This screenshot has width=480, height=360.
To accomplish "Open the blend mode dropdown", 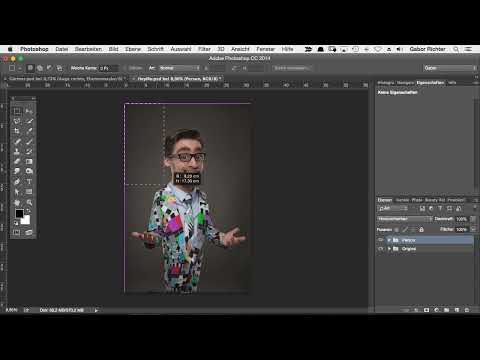I will pyautogui.click(x=405, y=219).
